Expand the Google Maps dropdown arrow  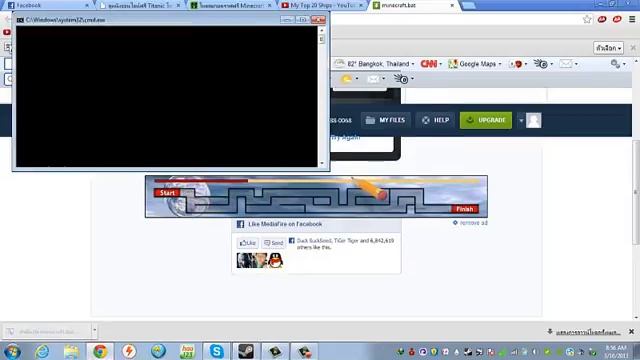pyautogui.click(x=500, y=64)
